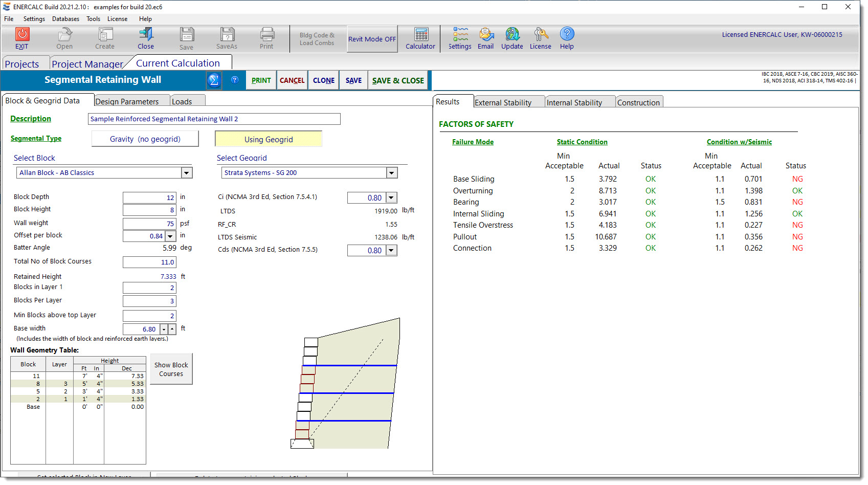The image size is (868, 485).
Task: Open the Calculator tool
Action: pos(420,35)
